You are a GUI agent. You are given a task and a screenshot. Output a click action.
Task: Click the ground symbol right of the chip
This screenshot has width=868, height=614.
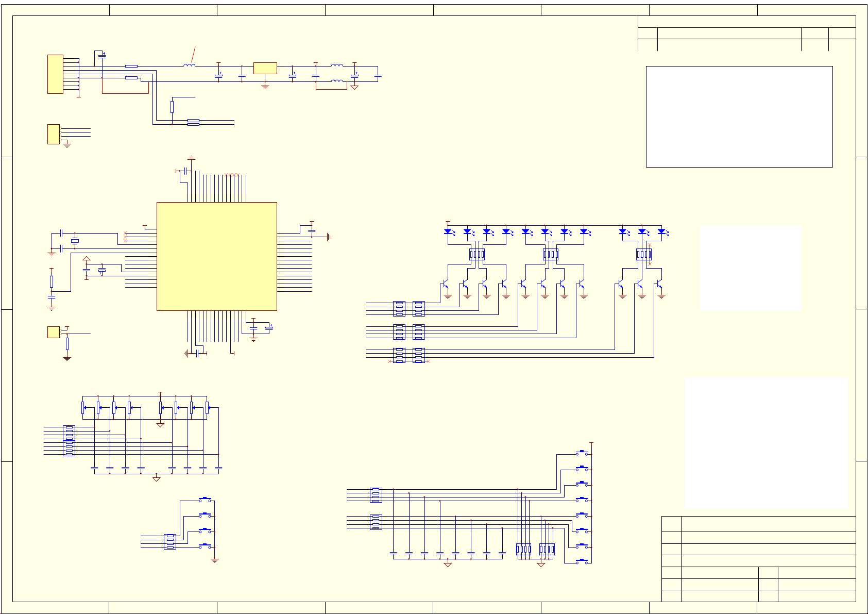[329, 237]
